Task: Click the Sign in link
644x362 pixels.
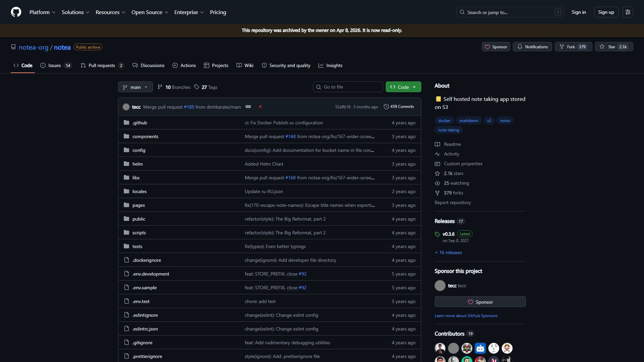Action: pos(579,12)
